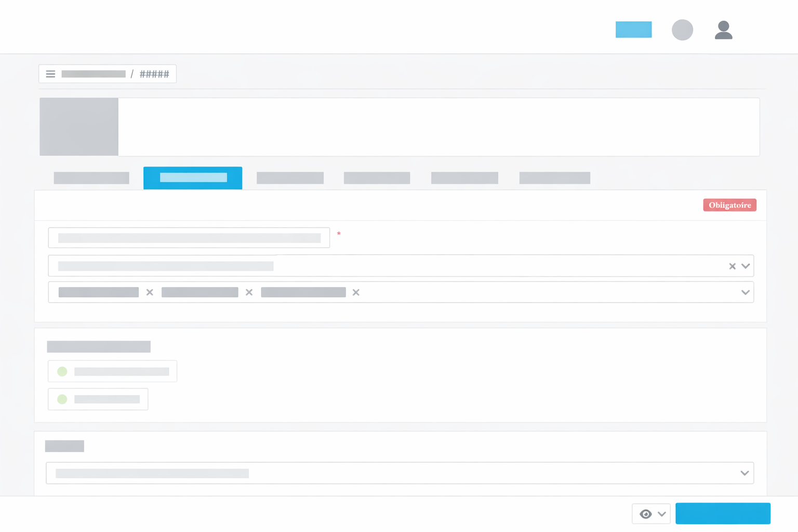The image size is (798, 532).
Task: Expand the multi-select tag dropdown
Action: point(745,292)
